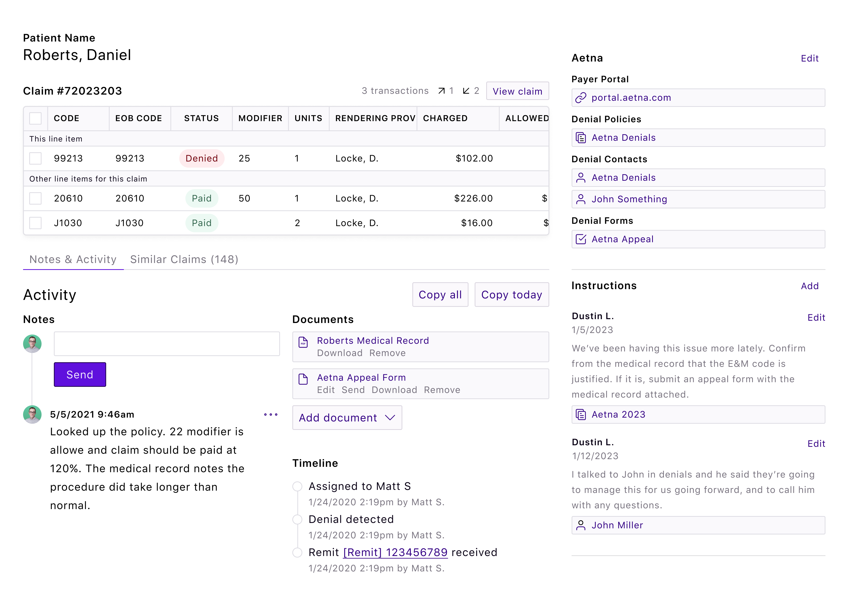Open the Roberts Medical Record document
857x616 pixels.
373,341
